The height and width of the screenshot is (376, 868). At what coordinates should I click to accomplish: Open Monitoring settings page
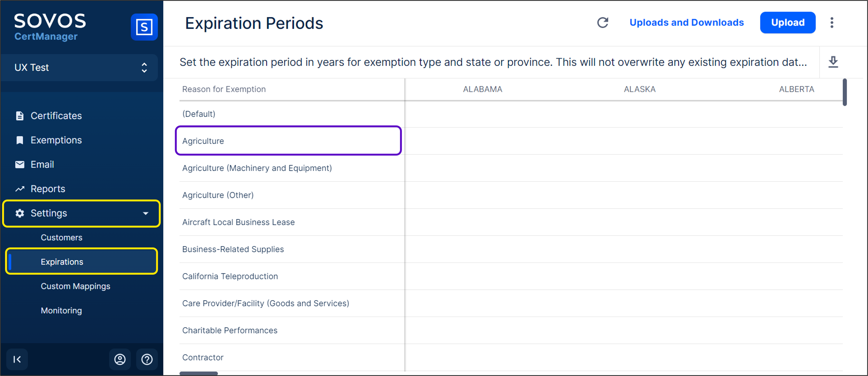pyautogui.click(x=61, y=310)
